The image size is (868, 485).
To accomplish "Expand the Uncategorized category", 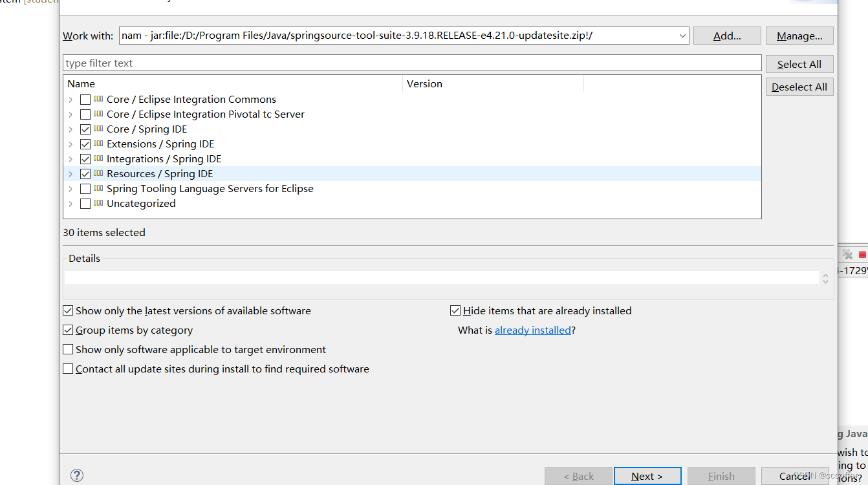I will pos(71,203).
